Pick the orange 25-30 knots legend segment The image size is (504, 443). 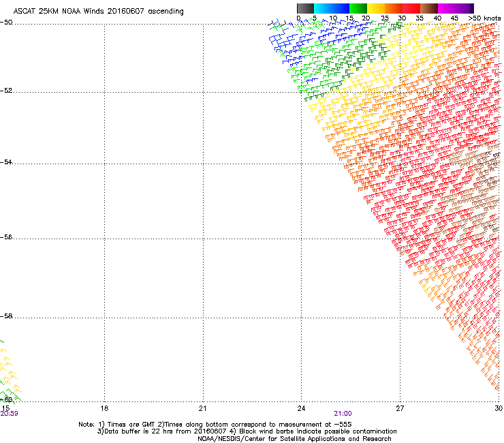[x=393, y=8]
